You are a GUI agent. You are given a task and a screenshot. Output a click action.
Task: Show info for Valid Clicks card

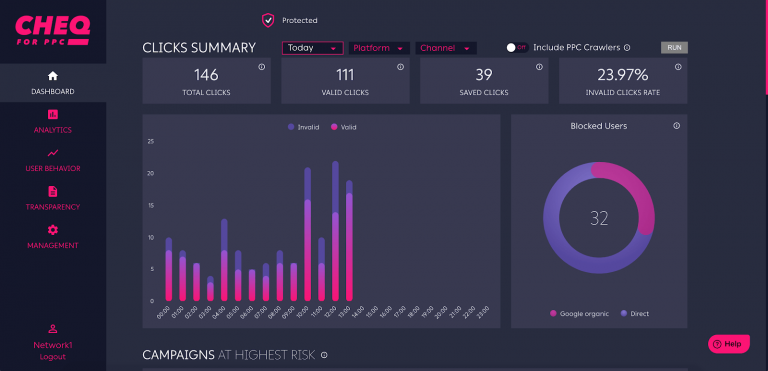(401, 67)
